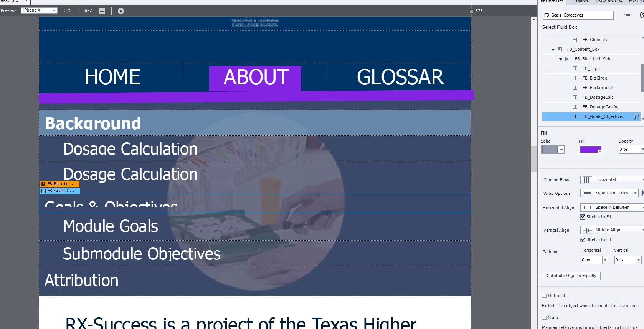The height and width of the screenshot is (329, 644).
Task: Open the Horizontal Align Space in Between dropdown
Action: [612, 207]
